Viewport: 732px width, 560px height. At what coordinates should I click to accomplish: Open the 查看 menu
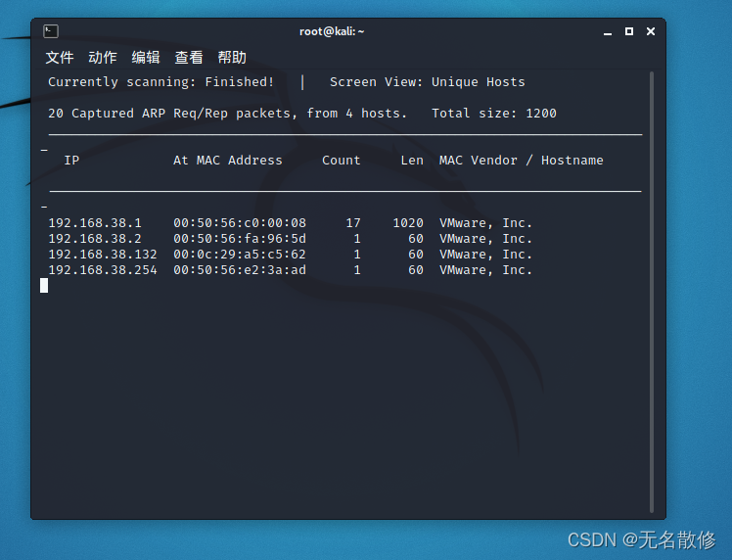click(x=189, y=57)
